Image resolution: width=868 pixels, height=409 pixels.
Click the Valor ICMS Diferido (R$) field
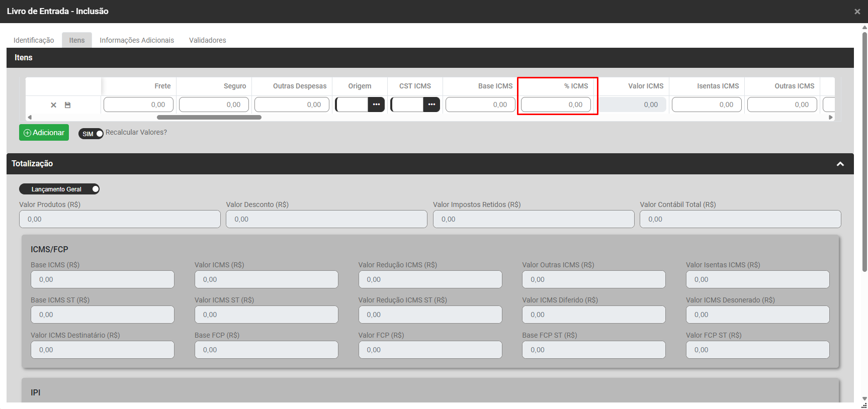click(x=594, y=315)
